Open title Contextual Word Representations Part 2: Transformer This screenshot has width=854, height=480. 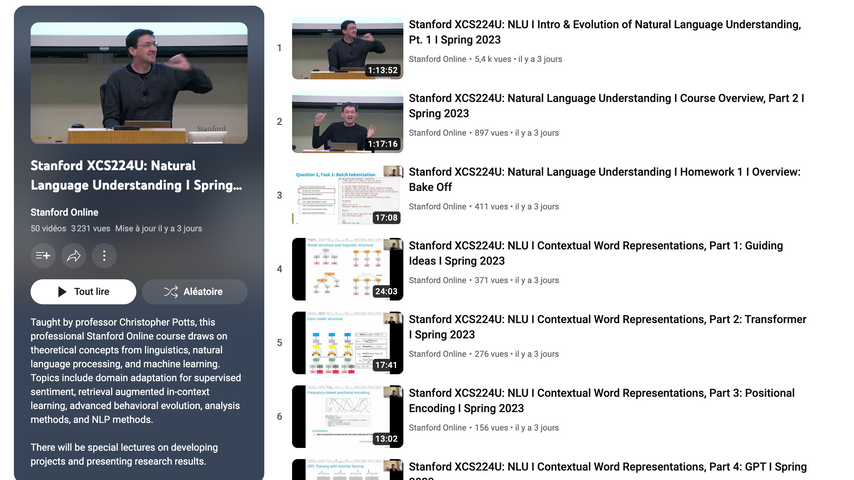pos(607,327)
